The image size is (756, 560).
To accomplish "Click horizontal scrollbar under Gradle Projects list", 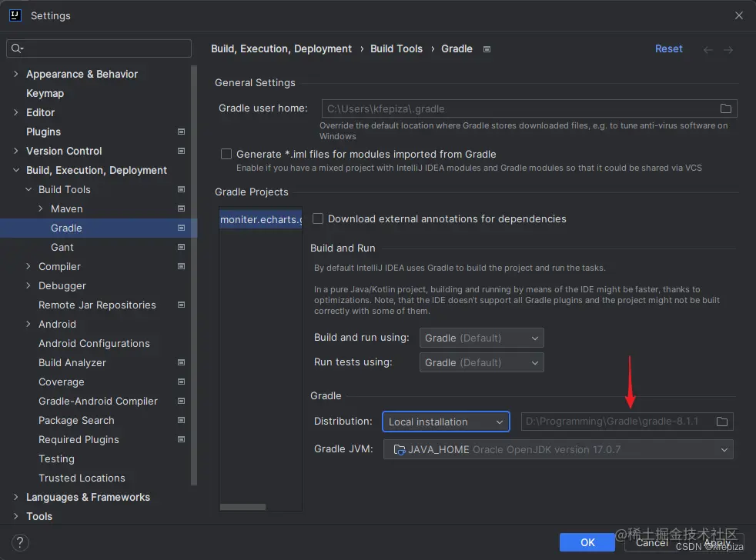I will [x=243, y=507].
